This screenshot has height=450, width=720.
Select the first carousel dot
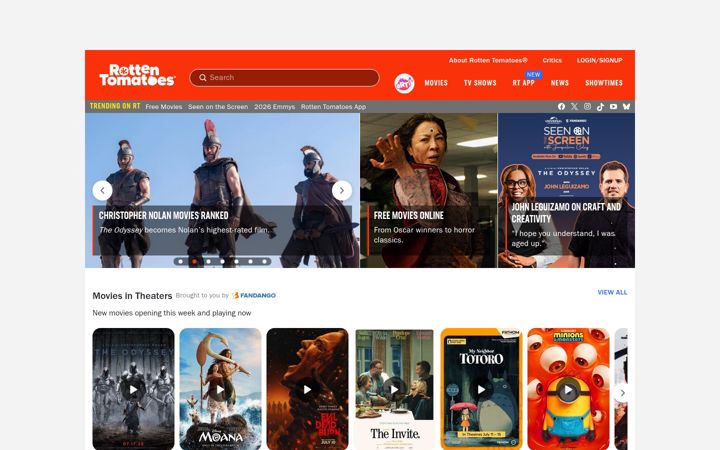click(x=180, y=262)
